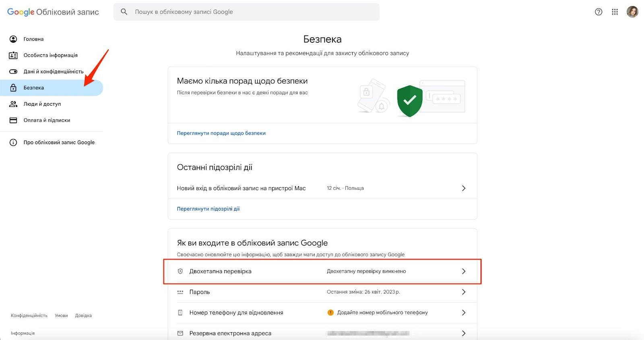Focus the Google account search field
This screenshot has height=340, width=644.
[246, 12]
